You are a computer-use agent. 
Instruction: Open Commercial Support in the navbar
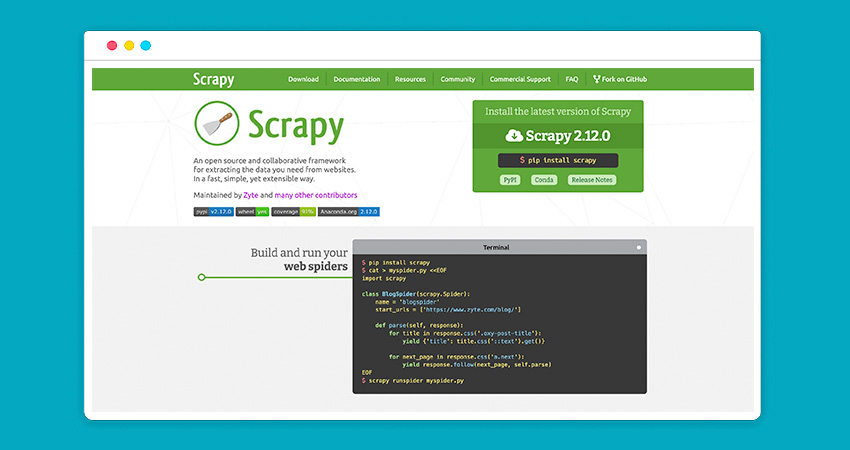[520, 79]
